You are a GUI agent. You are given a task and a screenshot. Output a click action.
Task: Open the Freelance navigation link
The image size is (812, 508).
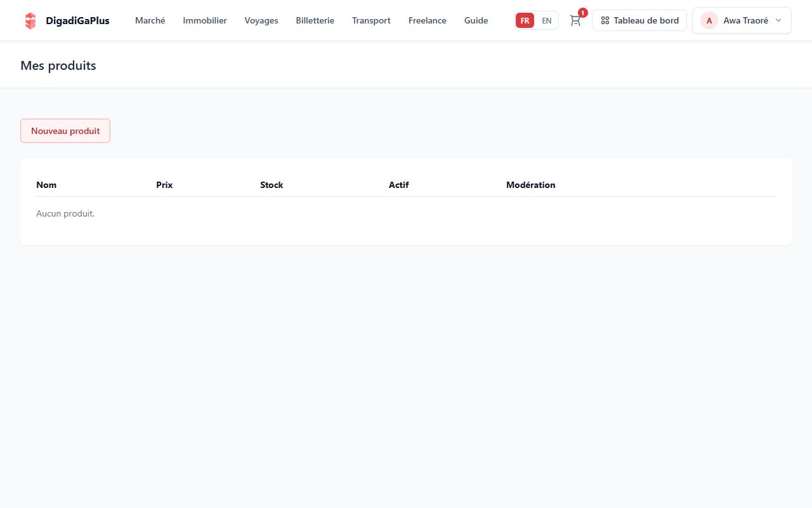(428, 20)
